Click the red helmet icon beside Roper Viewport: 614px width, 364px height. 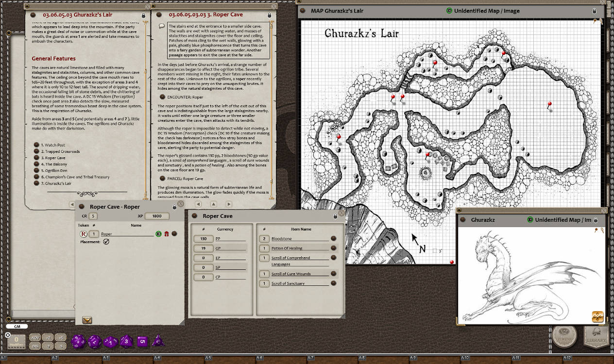166,233
